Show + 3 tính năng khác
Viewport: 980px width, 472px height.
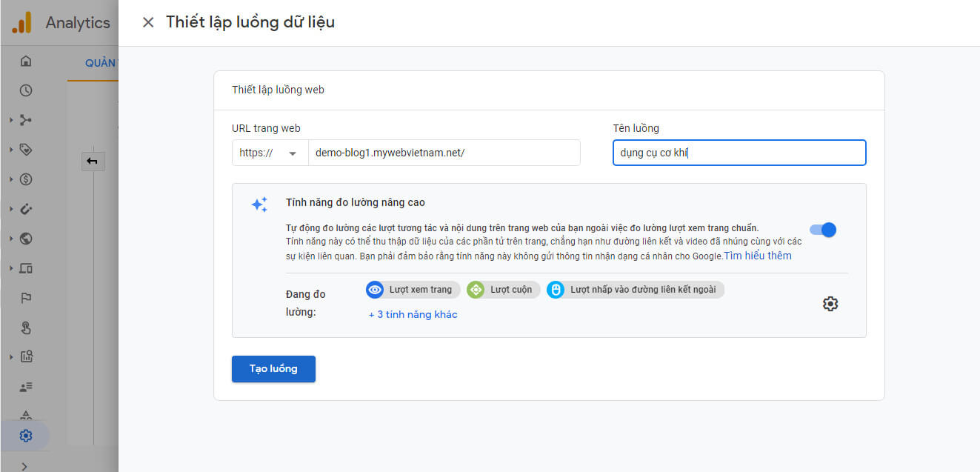click(x=413, y=314)
